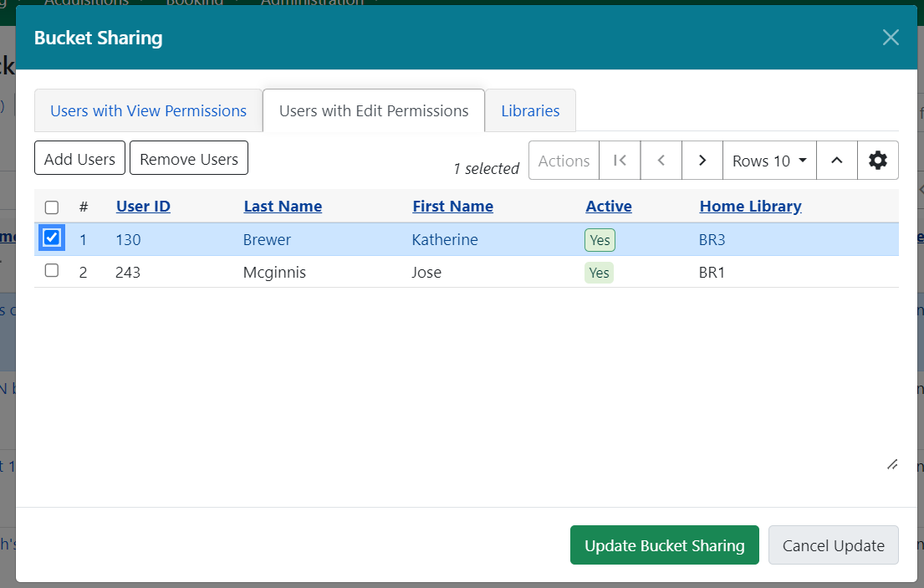Close the Bucket Sharing dialog
Image resolution: width=924 pixels, height=588 pixels.
point(890,37)
